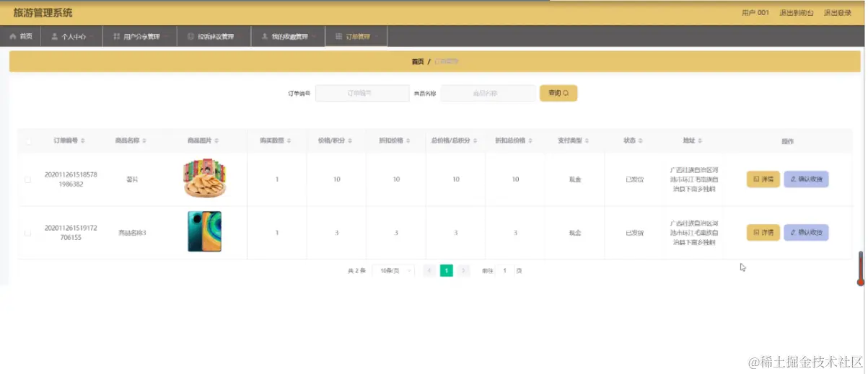
Task: Toggle the select-all checkbox in table header
Action: [x=28, y=141]
